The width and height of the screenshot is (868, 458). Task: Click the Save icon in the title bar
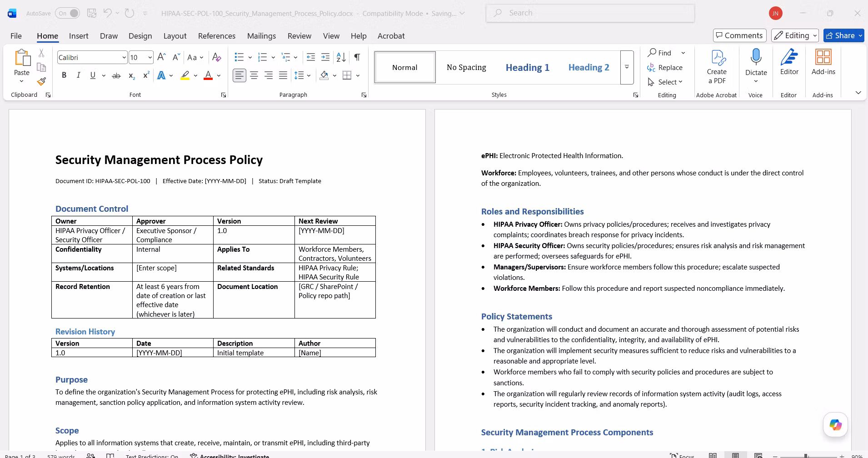[x=92, y=13]
